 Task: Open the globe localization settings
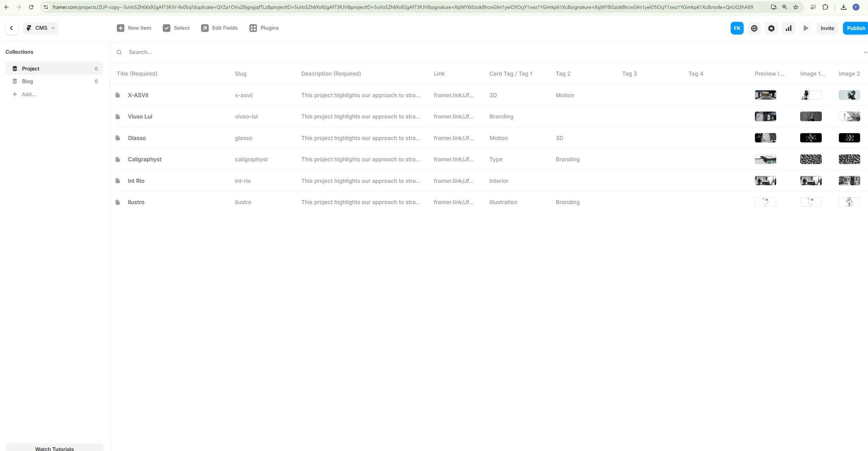[x=754, y=28]
